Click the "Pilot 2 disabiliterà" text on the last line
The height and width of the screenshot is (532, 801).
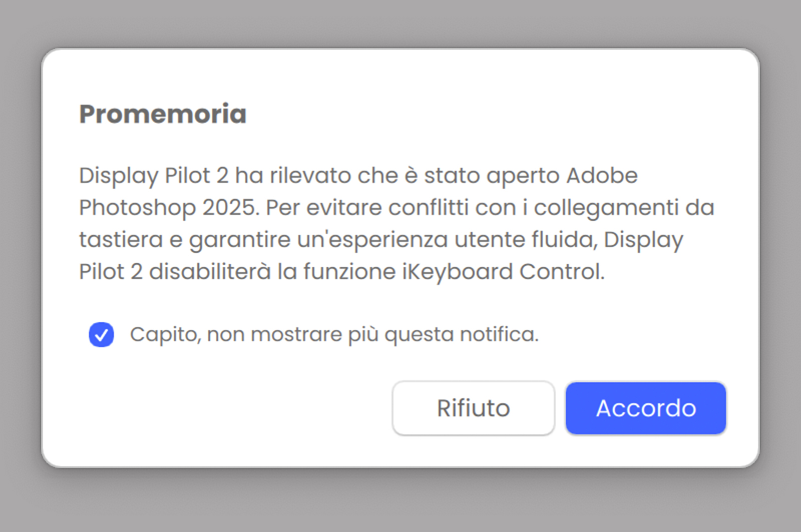174,272
